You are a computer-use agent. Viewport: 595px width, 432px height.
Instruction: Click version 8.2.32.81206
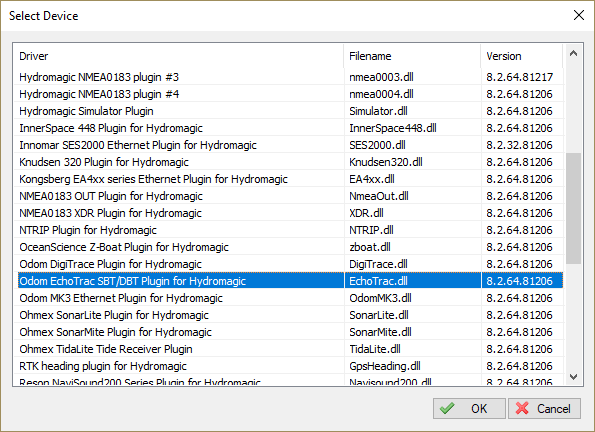tap(519, 145)
